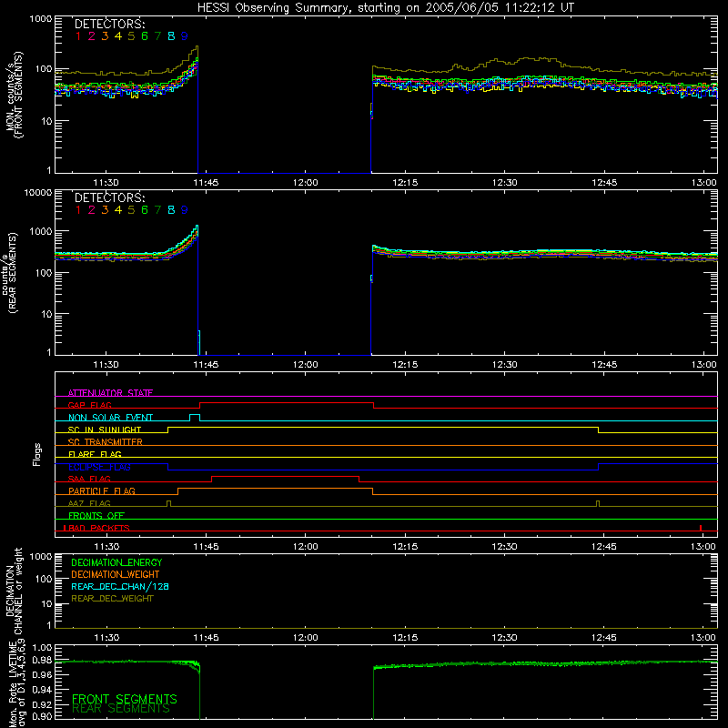Click the 0.90 tick on livetime y-axis
The width and height of the screenshot is (728, 728).
42,716
